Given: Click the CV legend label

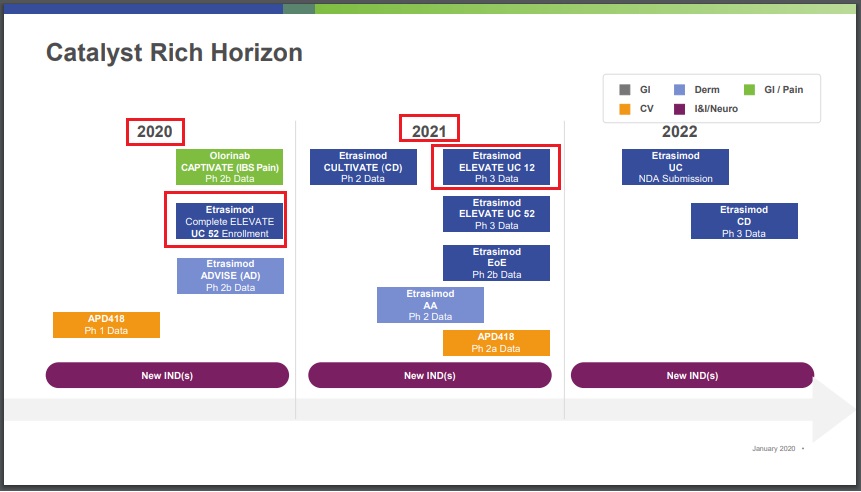Looking at the screenshot, I should coord(646,109).
